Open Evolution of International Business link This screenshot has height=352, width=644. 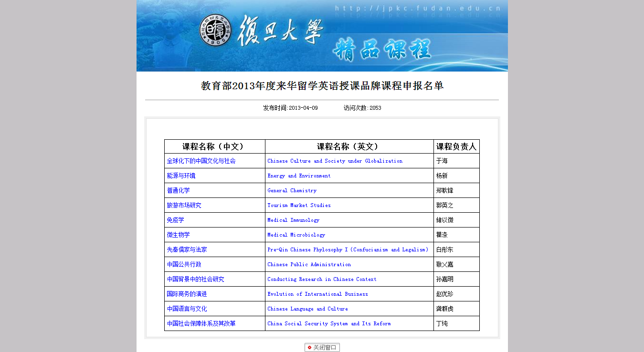coord(317,294)
